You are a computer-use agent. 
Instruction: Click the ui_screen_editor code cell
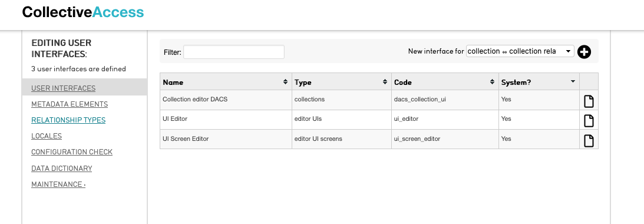click(445, 139)
